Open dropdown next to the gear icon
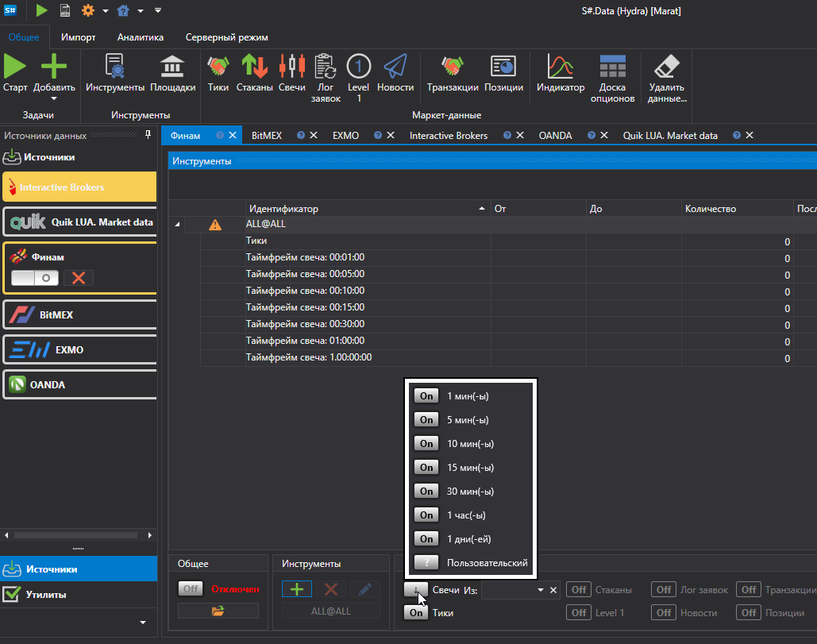The width and height of the screenshot is (817, 644). (x=106, y=10)
